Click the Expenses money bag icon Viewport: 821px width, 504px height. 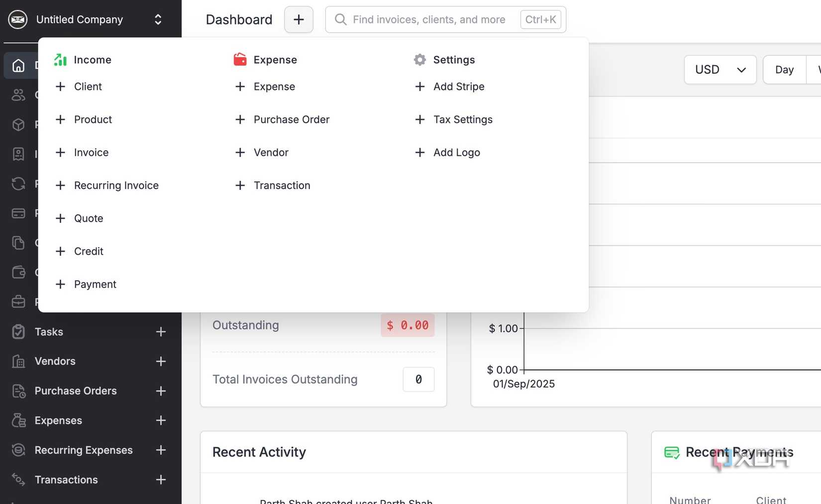click(18, 420)
